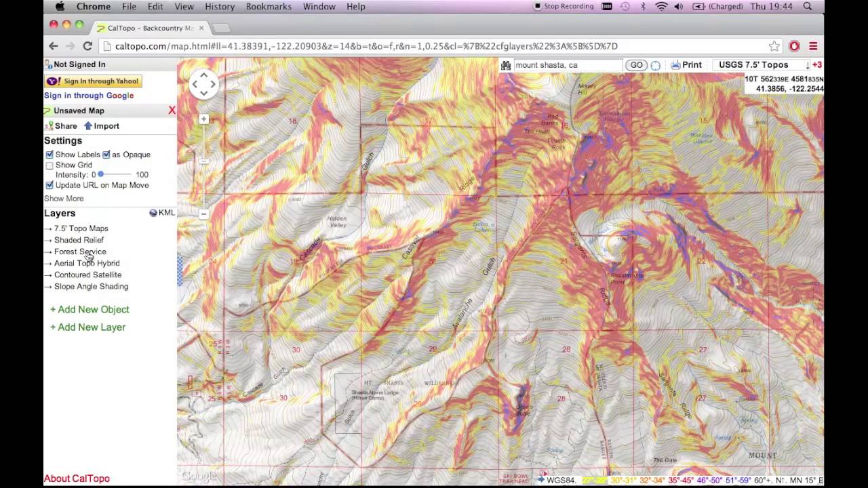Uncheck the Show Labels checkbox

click(x=50, y=155)
